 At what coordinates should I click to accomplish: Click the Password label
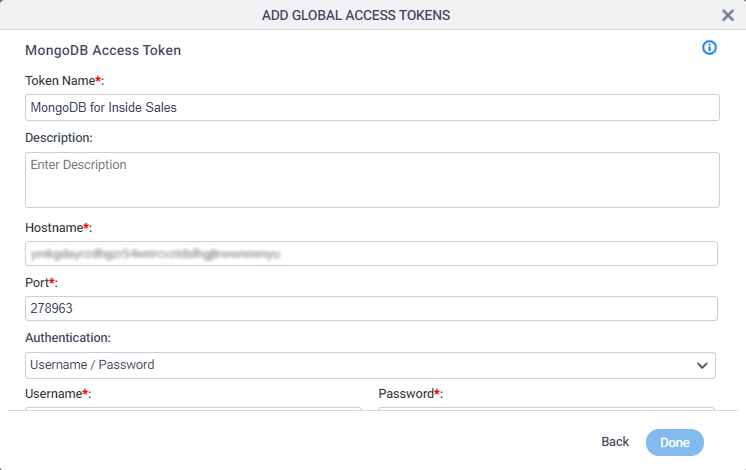pyautogui.click(x=411, y=394)
